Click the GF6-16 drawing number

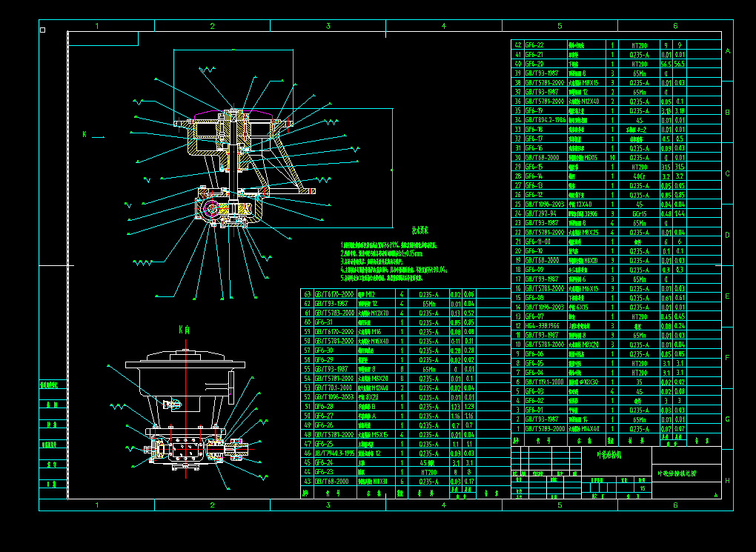point(534,148)
